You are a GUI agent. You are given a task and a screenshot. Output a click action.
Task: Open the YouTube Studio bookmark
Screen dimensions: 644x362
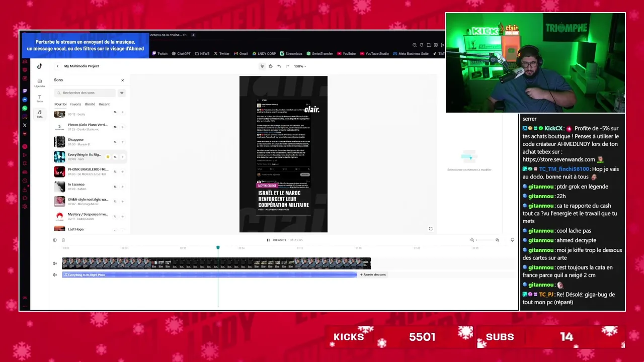(x=374, y=54)
